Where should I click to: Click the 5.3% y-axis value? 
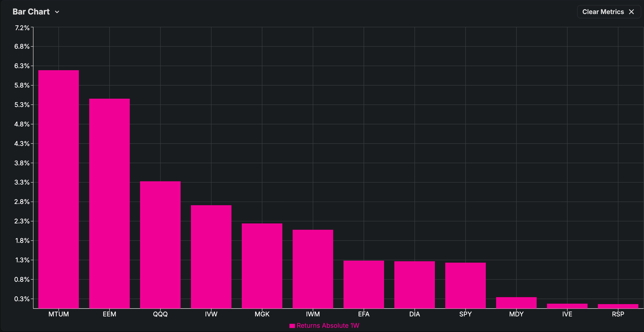tap(22, 105)
